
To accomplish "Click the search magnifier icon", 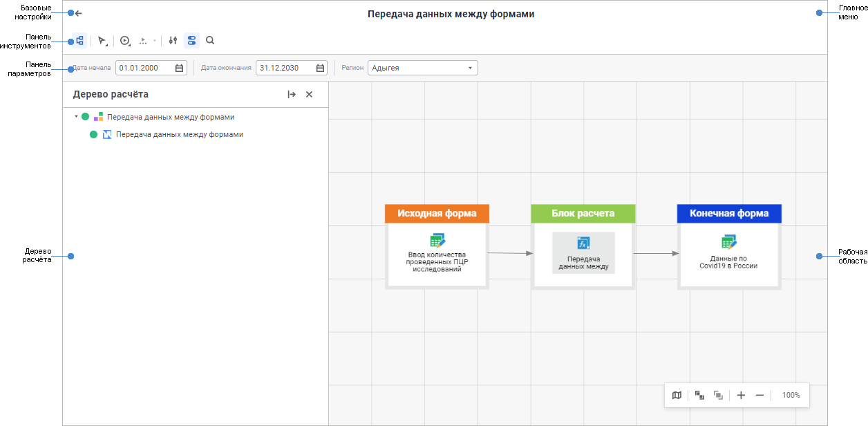I will pyautogui.click(x=210, y=41).
